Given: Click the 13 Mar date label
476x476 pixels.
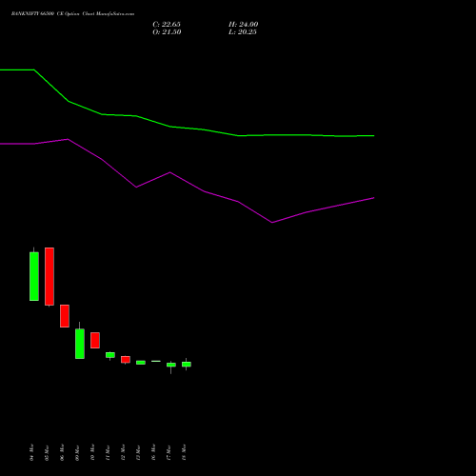Looking at the screenshot, I should pyautogui.click(x=138, y=452).
